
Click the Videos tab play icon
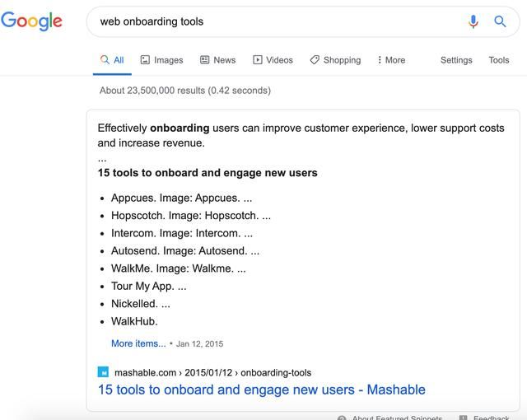pos(258,60)
